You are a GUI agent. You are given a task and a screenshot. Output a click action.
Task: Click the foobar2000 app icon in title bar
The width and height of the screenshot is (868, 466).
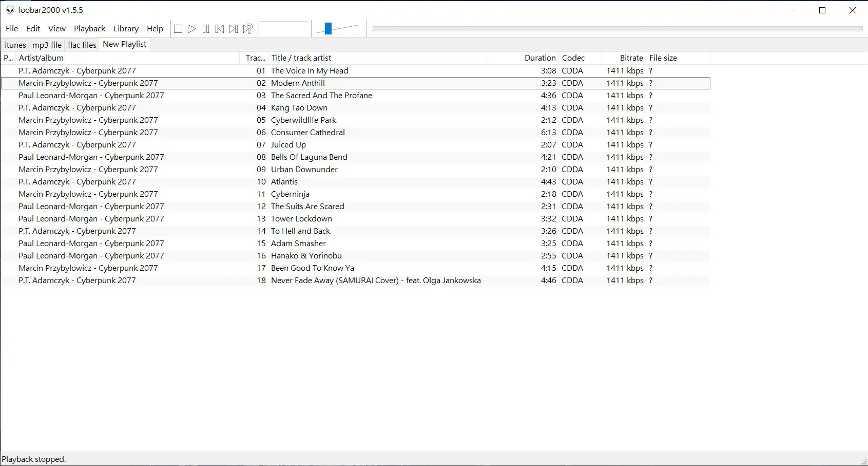click(10, 10)
